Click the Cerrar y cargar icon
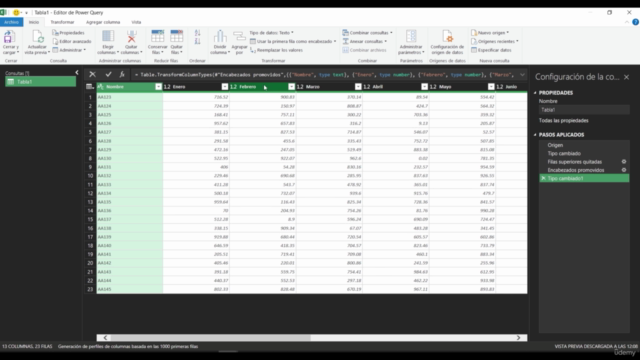 tap(8, 37)
